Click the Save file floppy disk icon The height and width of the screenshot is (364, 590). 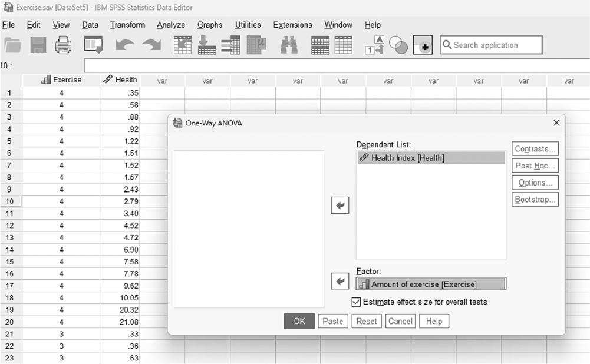tap(38, 45)
